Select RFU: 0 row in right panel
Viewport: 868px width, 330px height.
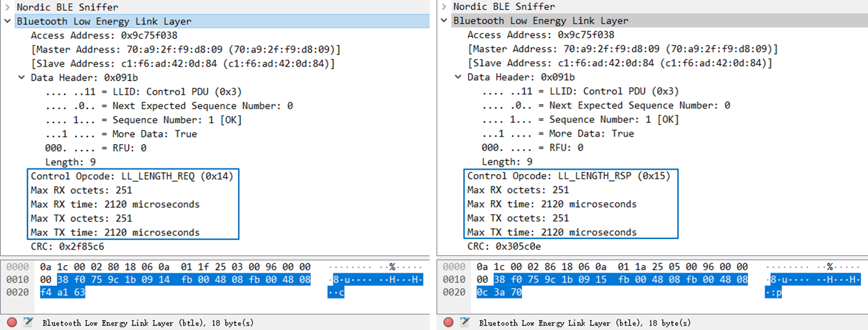pos(532,148)
